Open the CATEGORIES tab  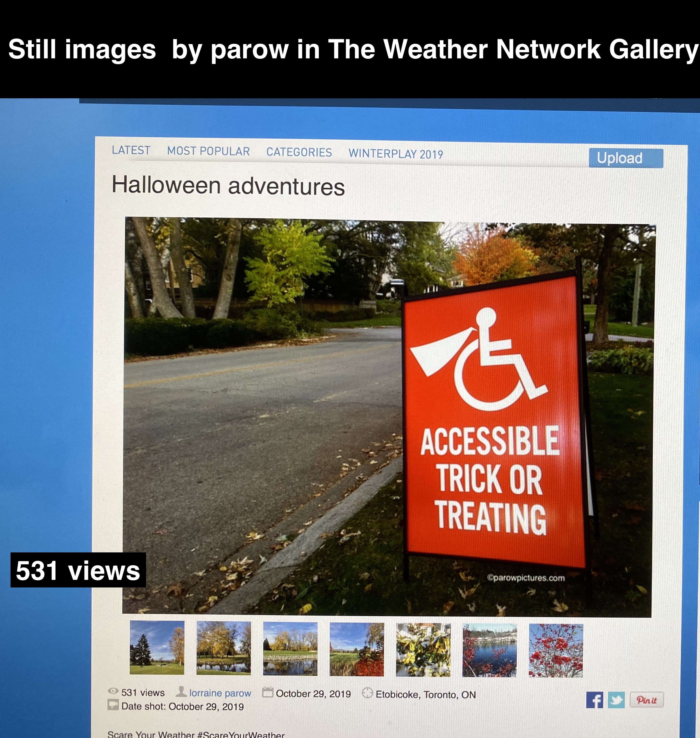[299, 152]
